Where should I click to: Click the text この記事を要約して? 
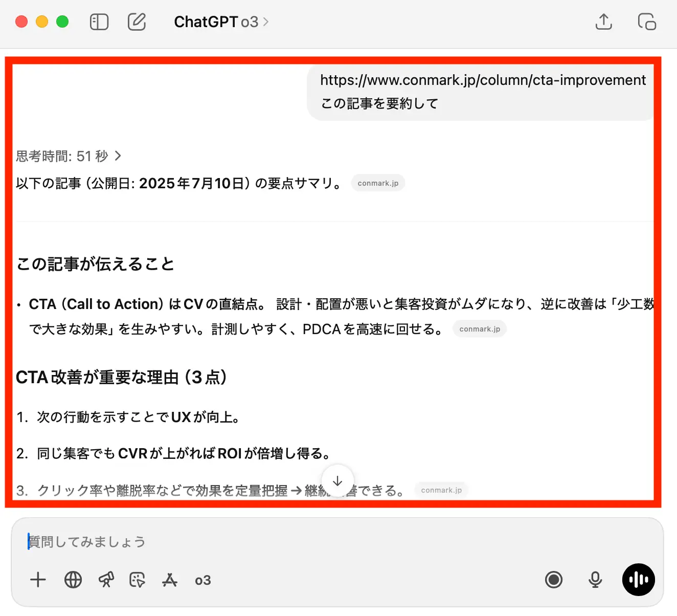coord(380,104)
